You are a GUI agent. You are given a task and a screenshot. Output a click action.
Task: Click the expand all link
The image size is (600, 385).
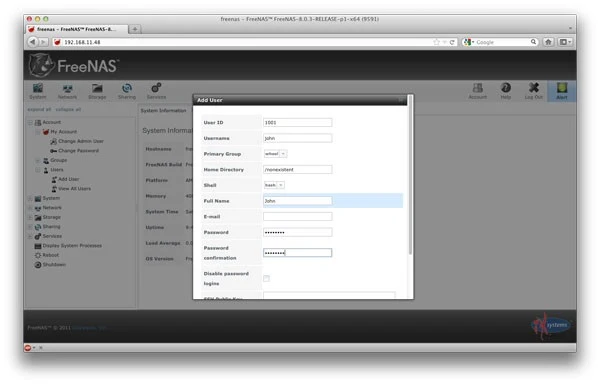pos(39,109)
